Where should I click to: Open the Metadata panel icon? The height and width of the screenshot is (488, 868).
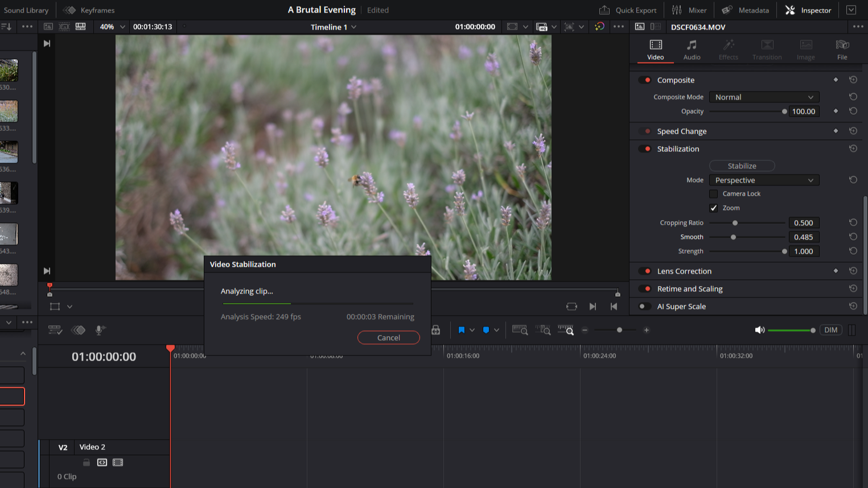click(727, 10)
